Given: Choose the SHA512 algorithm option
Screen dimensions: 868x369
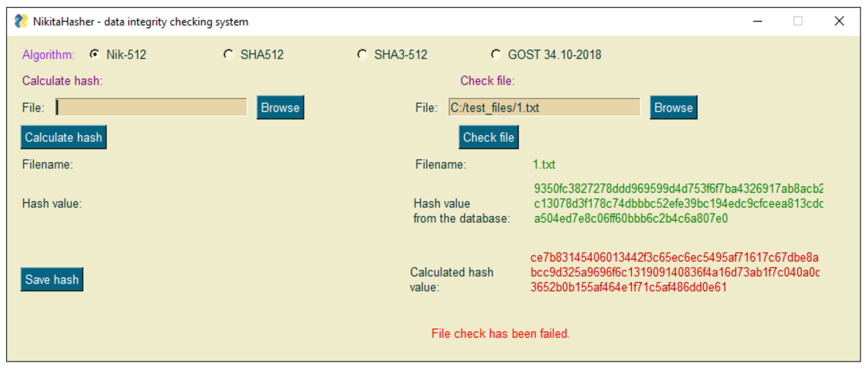Looking at the screenshot, I should [x=229, y=54].
